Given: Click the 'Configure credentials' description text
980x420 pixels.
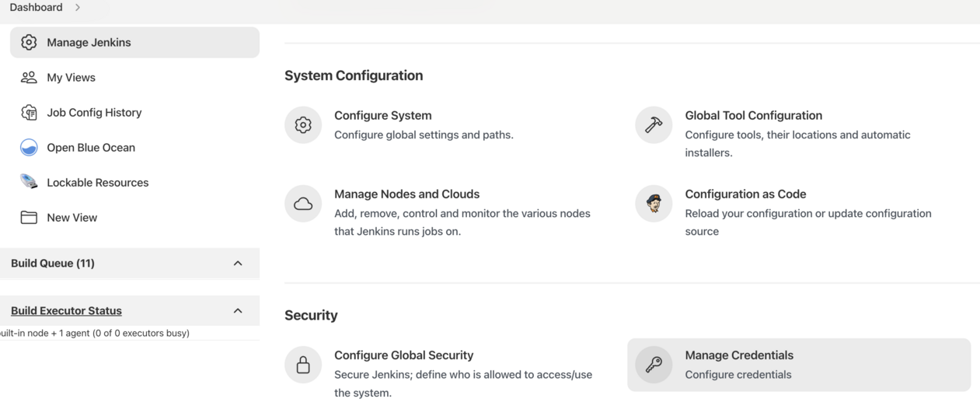Looking at the screenshot, I should point(738,374).
